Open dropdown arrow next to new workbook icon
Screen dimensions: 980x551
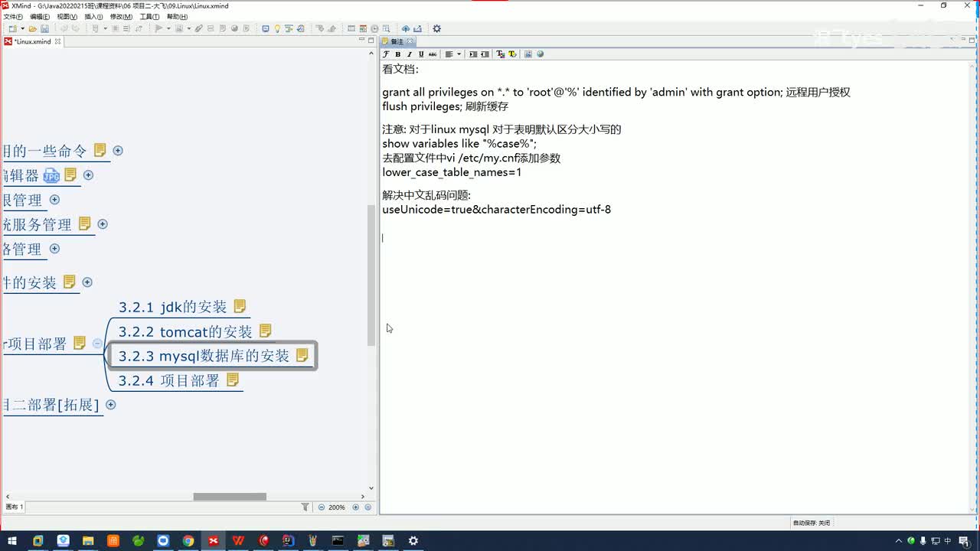pos(22,29)
